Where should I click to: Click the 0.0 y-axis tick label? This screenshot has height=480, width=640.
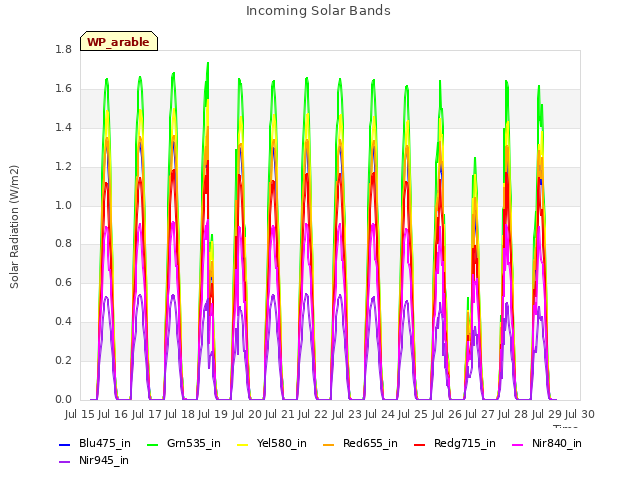pos(63,400)
